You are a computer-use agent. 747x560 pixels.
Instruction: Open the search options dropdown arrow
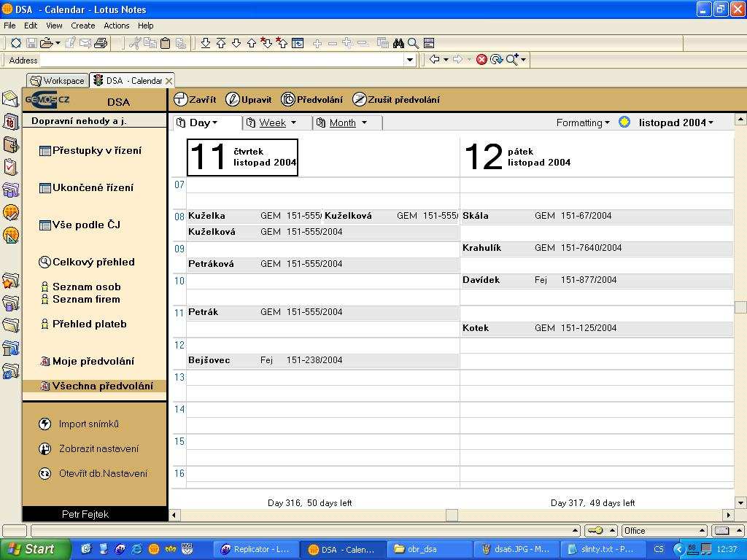click(524, 60)
